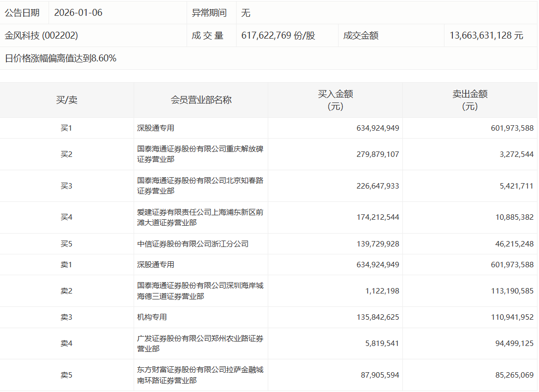The image size is (539, 392).
Task: Click the 会员营业部名称 column header
Action: tap(201, 100)
